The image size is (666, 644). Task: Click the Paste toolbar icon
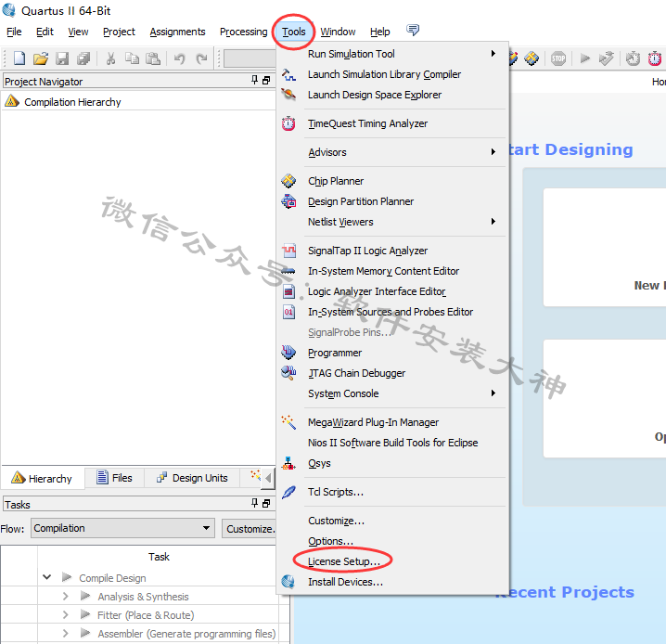point(153,58)
